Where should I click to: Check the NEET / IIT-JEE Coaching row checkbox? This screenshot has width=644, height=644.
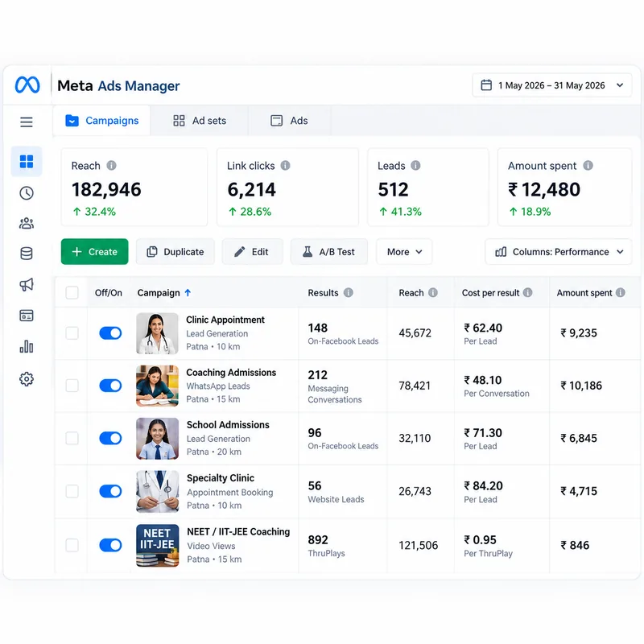[x=72, y=545]
